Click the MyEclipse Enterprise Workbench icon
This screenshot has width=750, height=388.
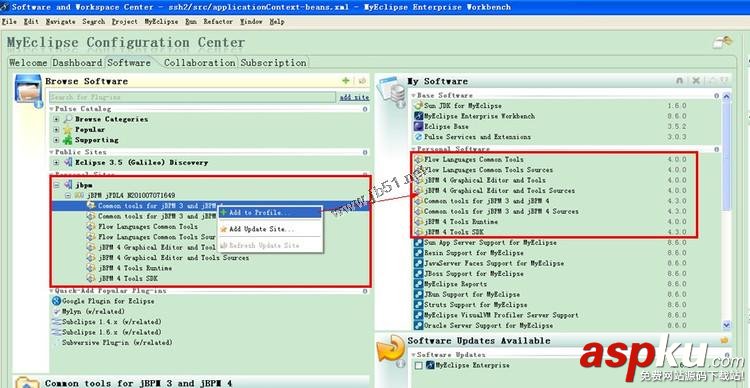point(419,116)
